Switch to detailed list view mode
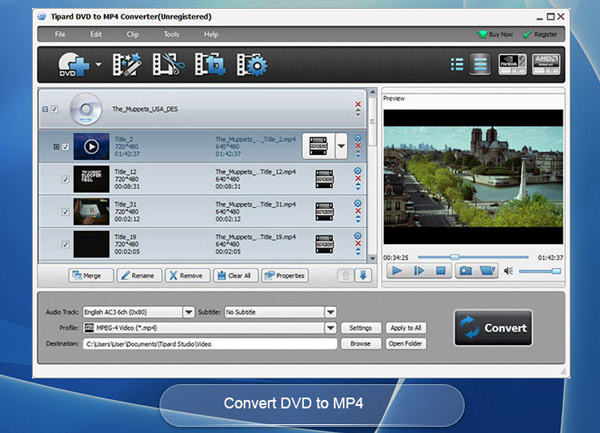 480,64
